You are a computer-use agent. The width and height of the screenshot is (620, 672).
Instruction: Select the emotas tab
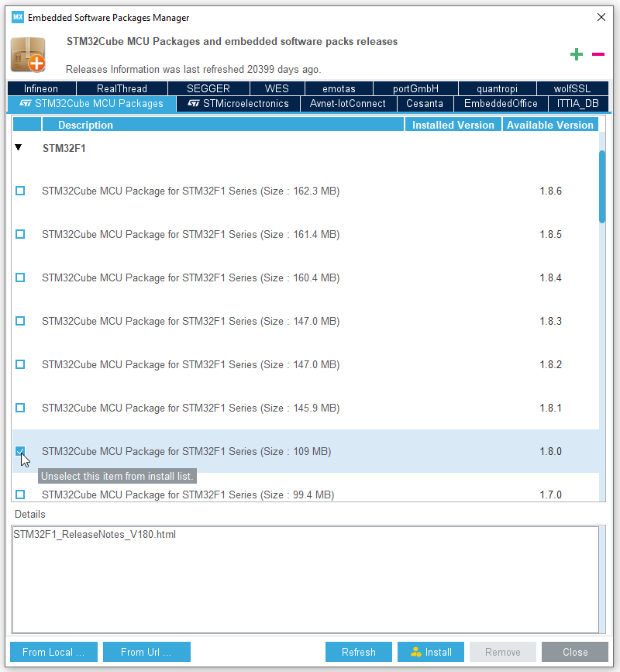[x=339, y=88]
